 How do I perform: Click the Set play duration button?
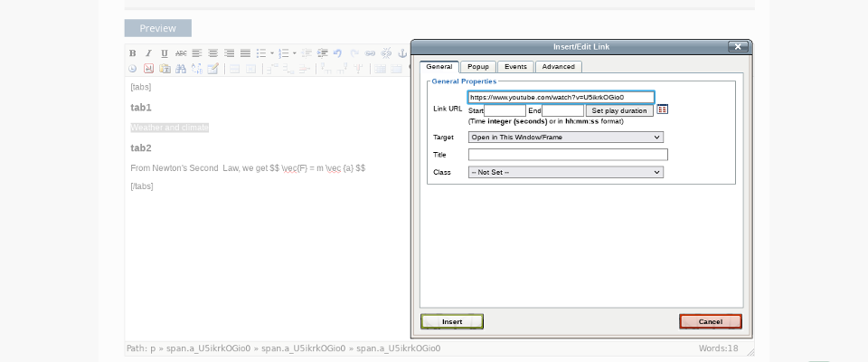point(619,110)
